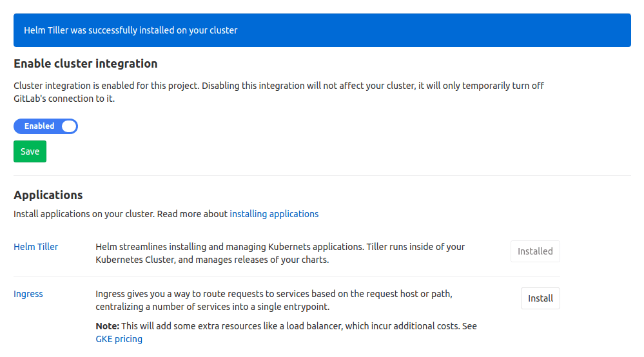Click the Enable cluster integration heading
The width and height of the screenshot is (644, 357).
click(x=86, y=64)
